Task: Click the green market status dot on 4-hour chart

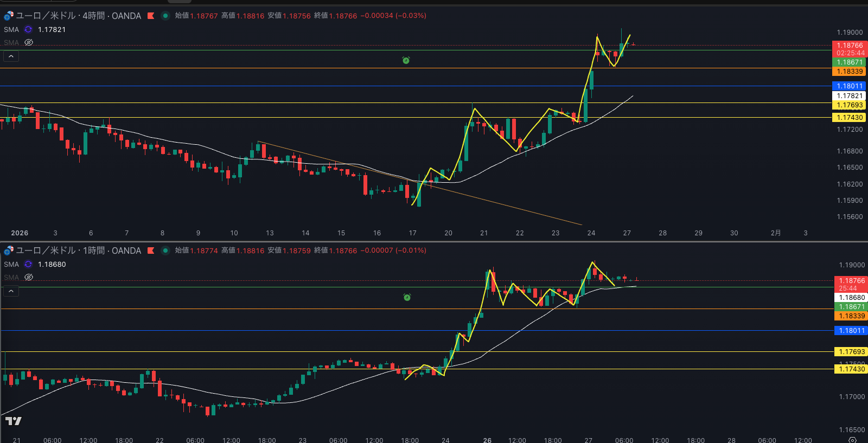Action: tap(165, 16)
